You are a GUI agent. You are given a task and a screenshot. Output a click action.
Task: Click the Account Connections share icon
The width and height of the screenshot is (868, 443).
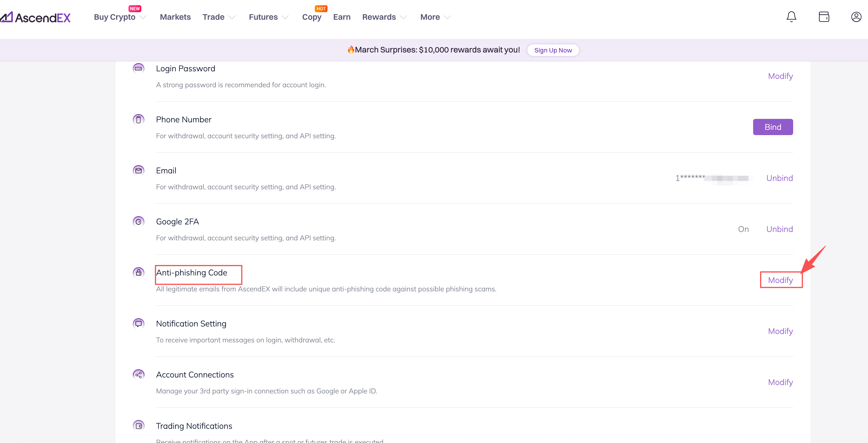coord(138,374)
